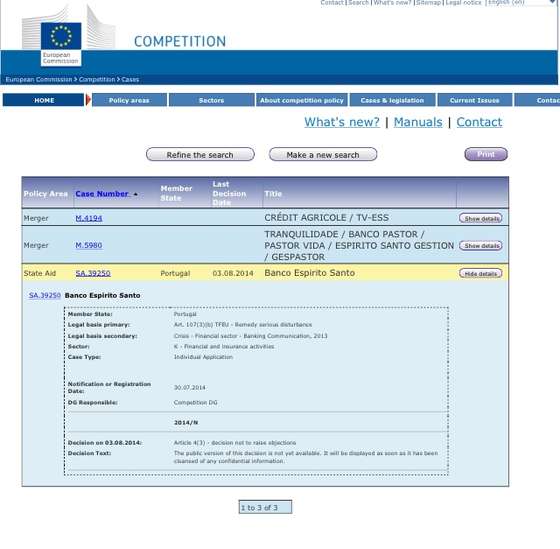Open the Manuals link
Viewport: 560px width, 549px height.
click(x=418, y=122)
